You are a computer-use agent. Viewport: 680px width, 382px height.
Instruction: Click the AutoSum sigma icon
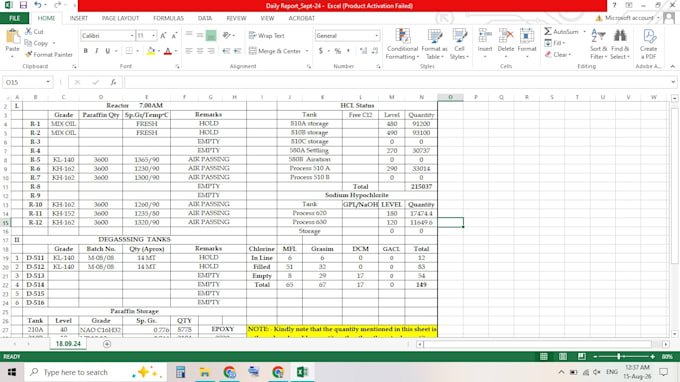click(548, 31)
